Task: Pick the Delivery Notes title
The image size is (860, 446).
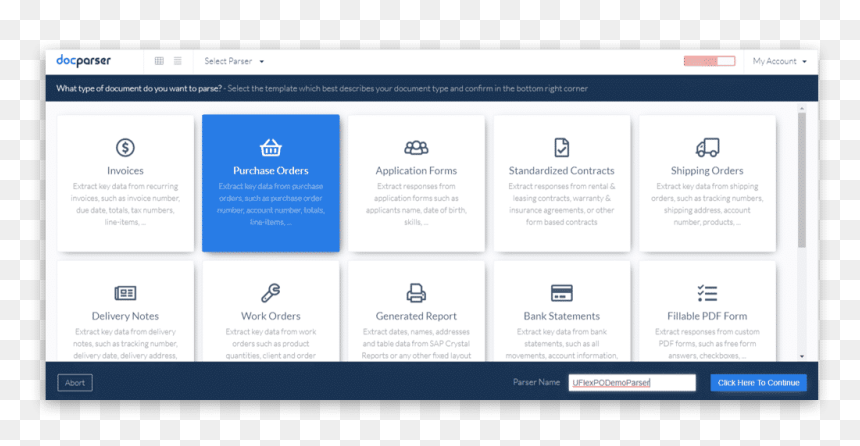Action: pos(125,316)
